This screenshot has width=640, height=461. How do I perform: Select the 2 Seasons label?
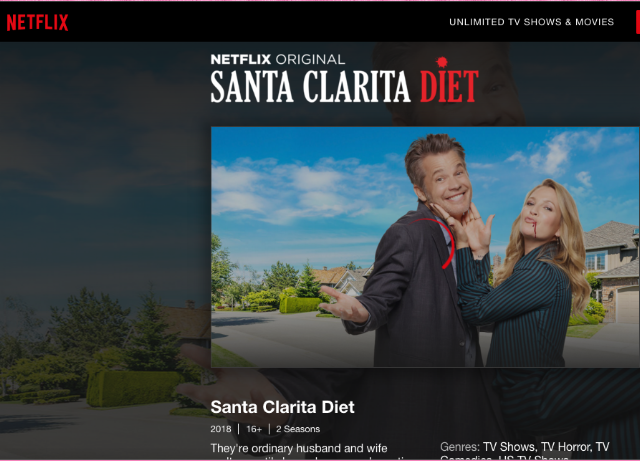coord(298,429)
